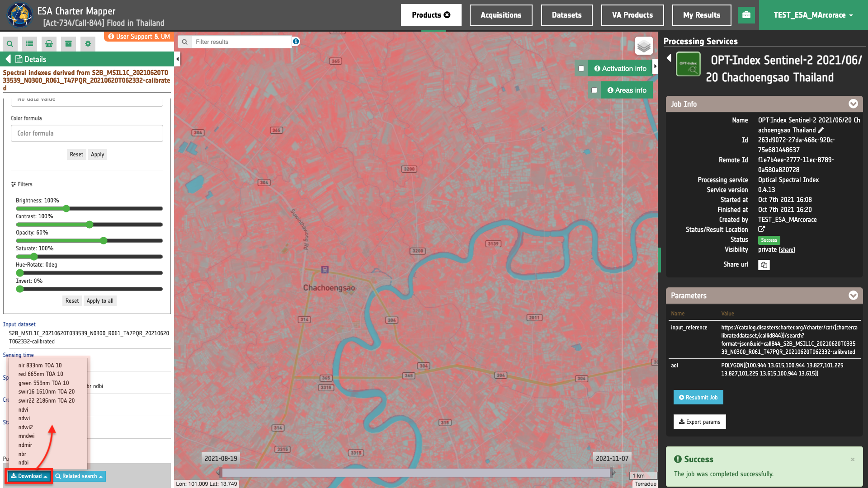Download the green 559nm TOA 10 band
868x488 pixels.
coord(44,383)
